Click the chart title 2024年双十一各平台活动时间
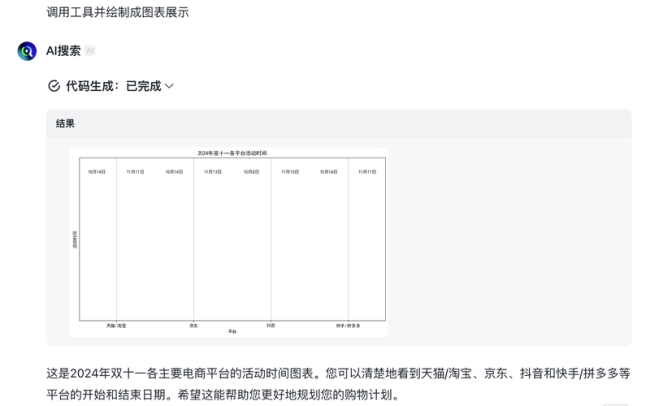The height and width of the screenshot is (406, 650). (232, 153)
